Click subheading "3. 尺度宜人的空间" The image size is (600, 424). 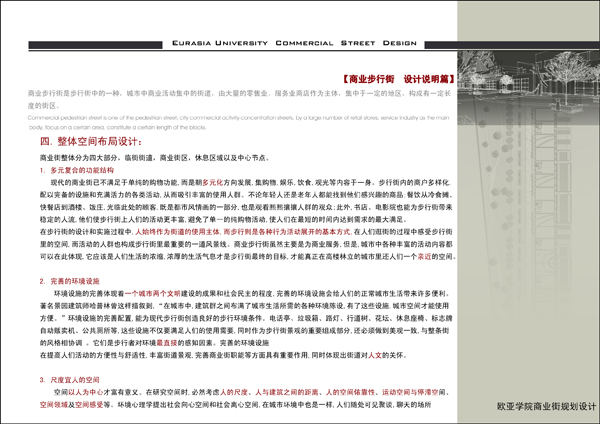coord(70,380)
